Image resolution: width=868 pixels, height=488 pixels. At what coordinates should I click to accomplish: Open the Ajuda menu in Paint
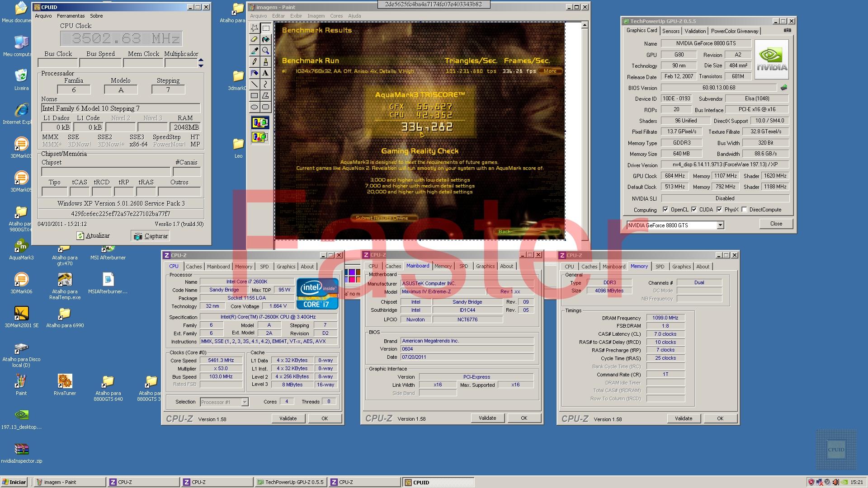(x=354, y=16)
